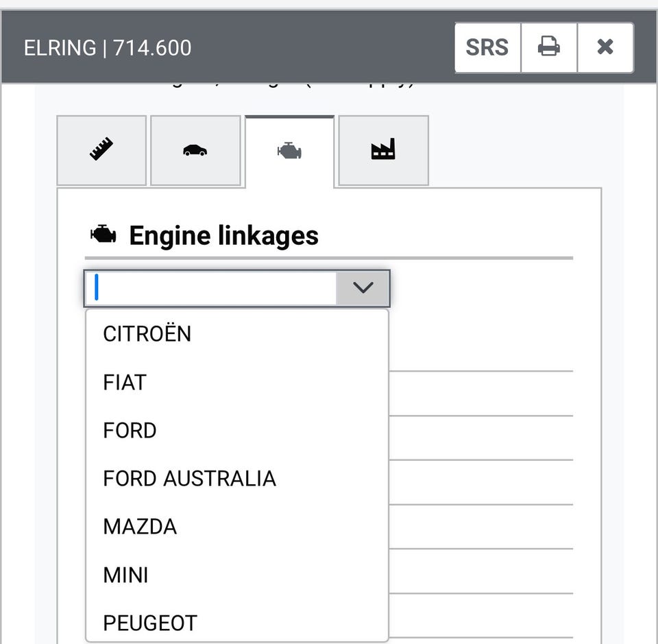658x644 pixels.
Task: Switch to the car vehicle linkages tab
Action: (195, 150)
